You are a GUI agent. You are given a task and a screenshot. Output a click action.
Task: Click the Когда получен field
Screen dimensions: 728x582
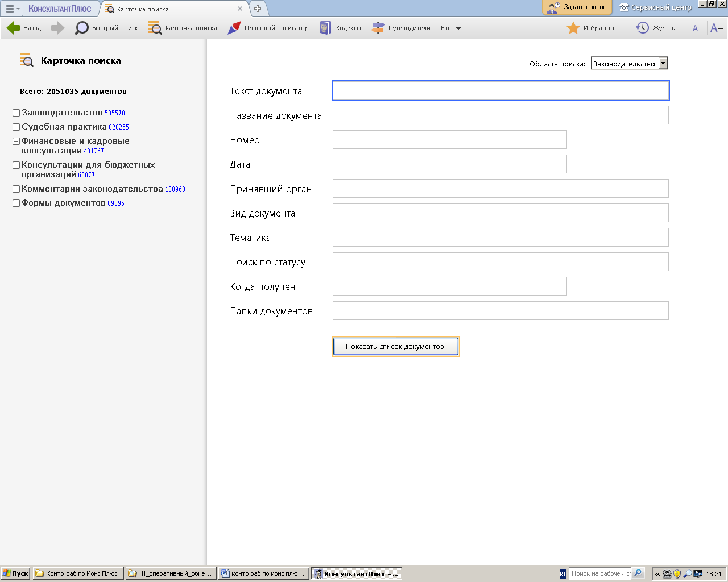[450, 286]
